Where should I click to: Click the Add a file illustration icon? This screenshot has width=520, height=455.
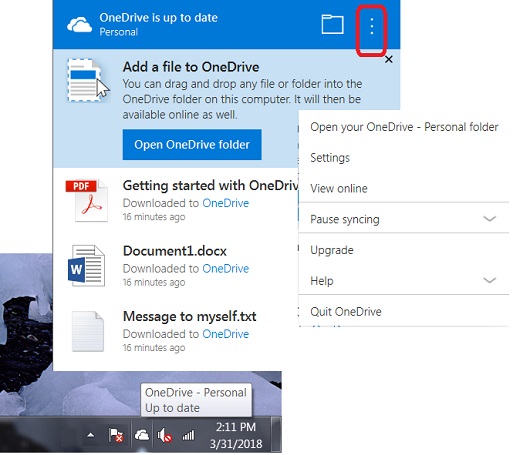pyautogui.click(x=89, y=80)
